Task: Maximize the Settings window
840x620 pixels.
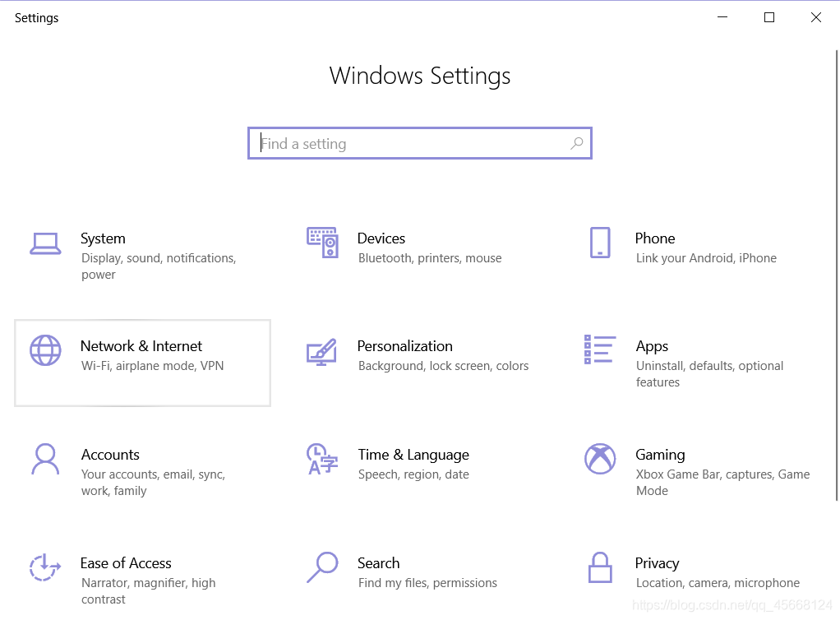Action: (x=769, y=17)
